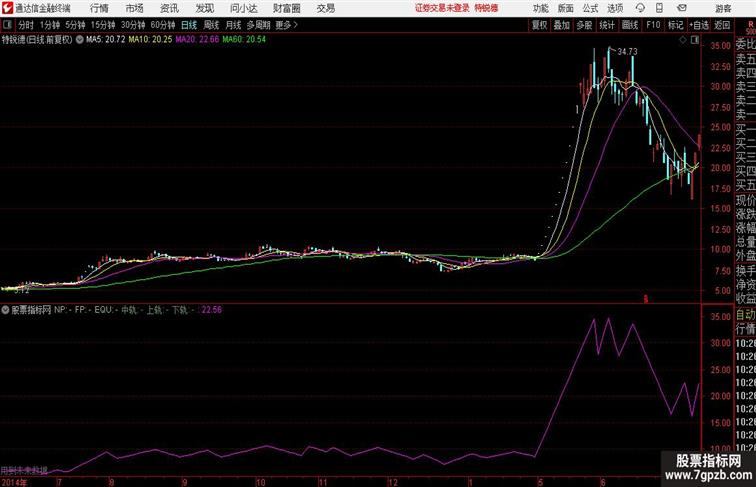Viewport: 756px width, 487px height.
Task: Switch to 1分钟 period
Action: pos(50,25)
